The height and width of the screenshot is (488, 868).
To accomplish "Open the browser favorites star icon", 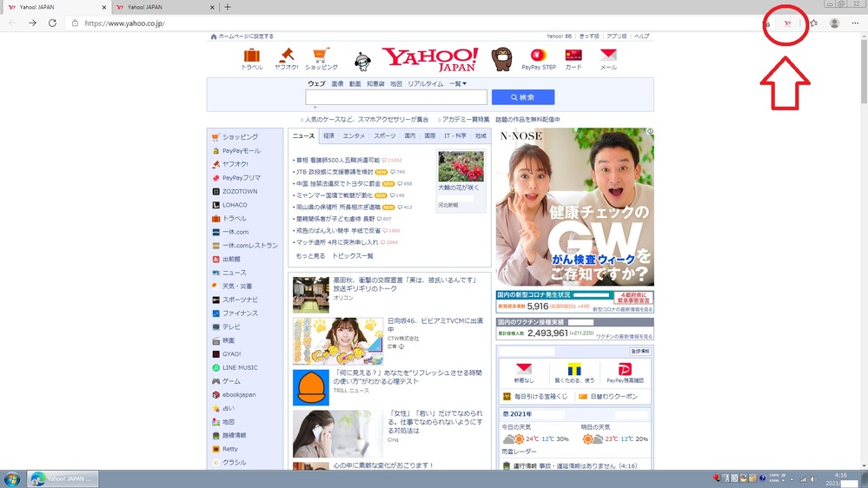I will 814,23.
